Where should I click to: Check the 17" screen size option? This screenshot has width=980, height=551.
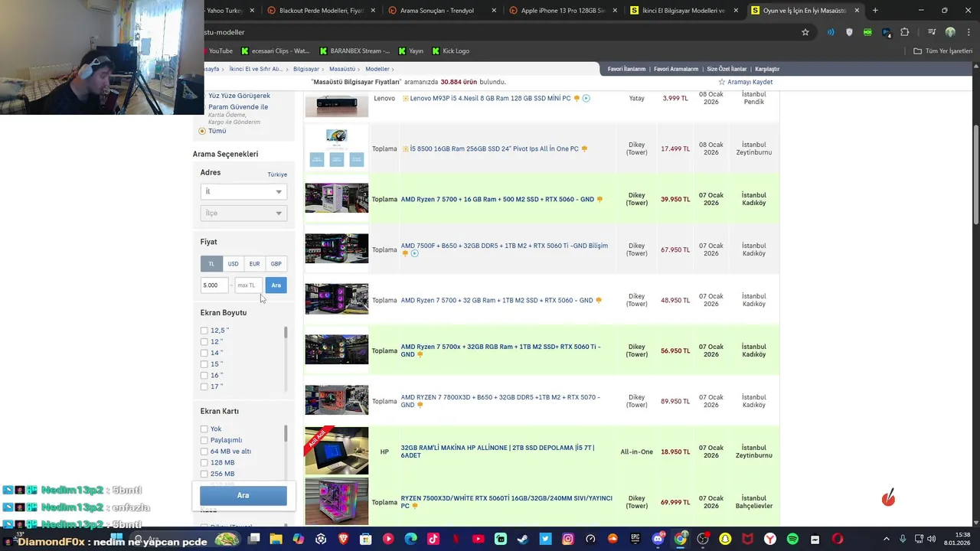[x=204, y=386]
